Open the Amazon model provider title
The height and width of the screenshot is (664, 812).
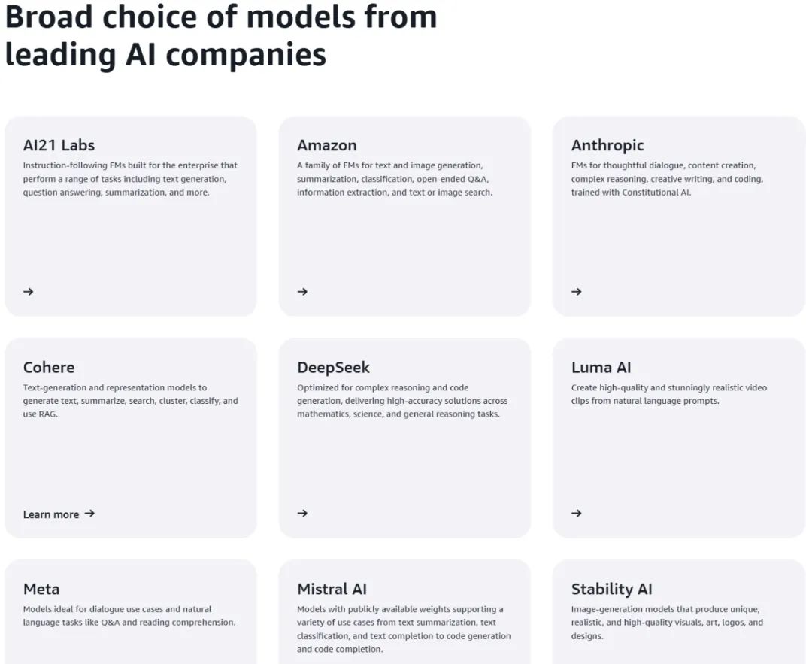coord(327,145)
